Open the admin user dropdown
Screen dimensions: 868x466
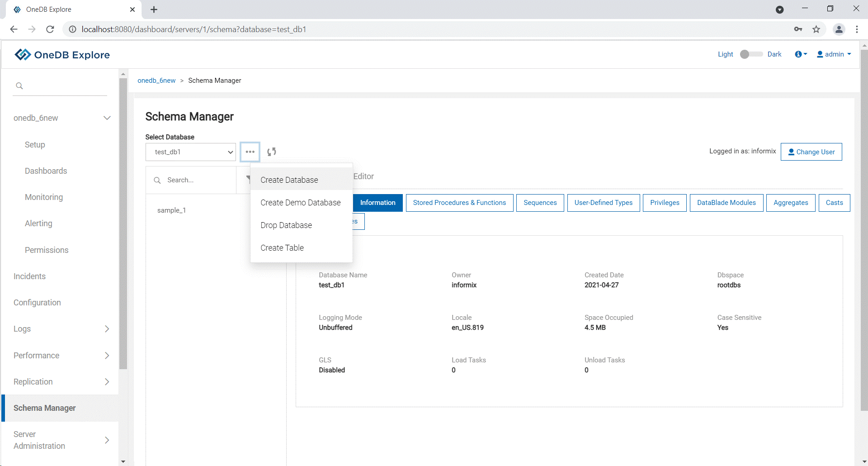tap(834, 54)
